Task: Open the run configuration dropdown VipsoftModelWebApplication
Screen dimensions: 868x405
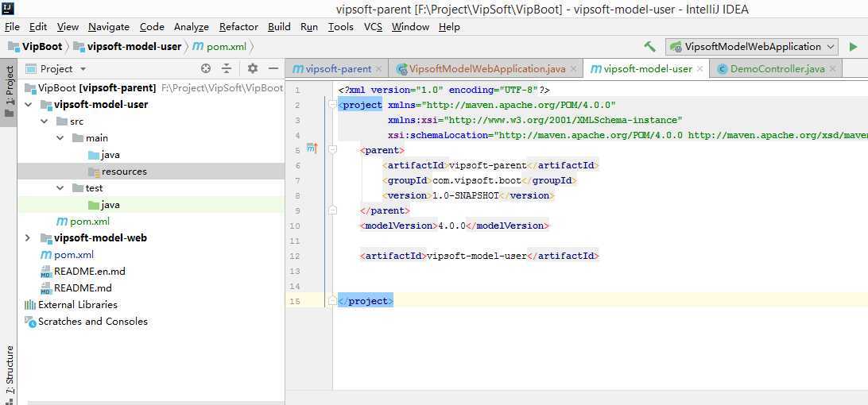Action: point(752,47)
